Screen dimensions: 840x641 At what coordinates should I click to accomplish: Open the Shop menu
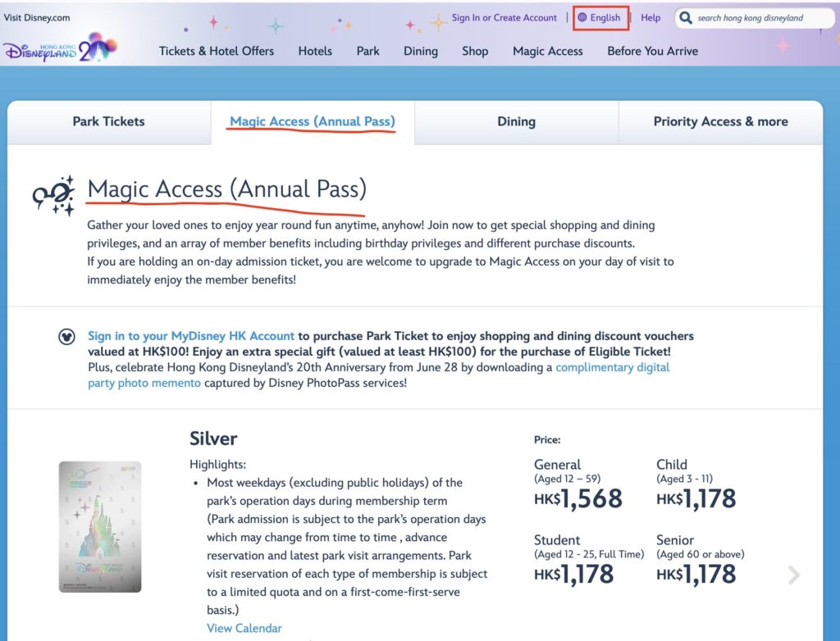[475, 51]
